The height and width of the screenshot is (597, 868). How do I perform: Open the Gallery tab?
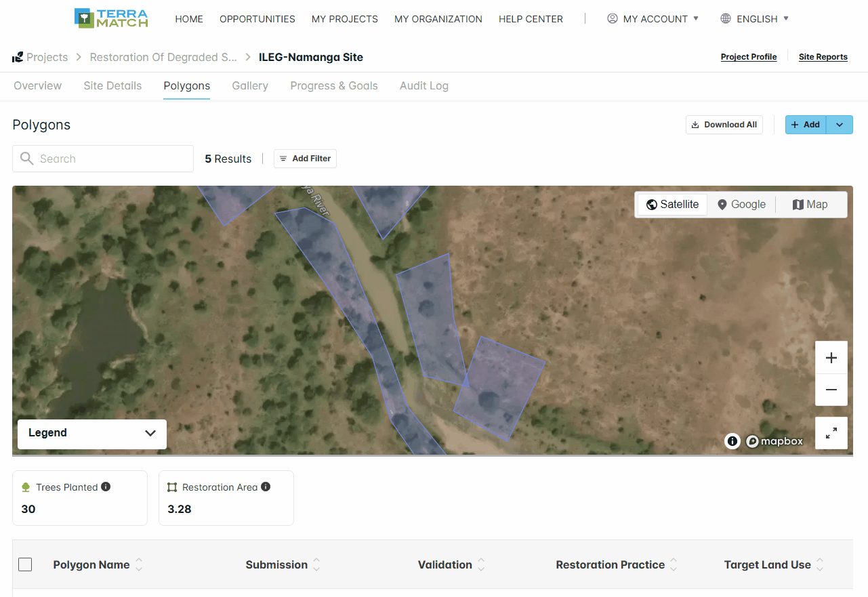tap(250, 86)
